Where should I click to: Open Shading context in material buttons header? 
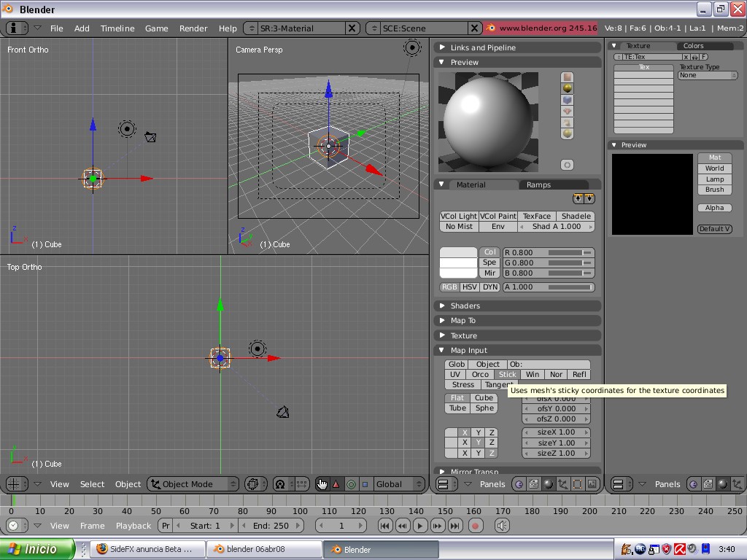click(x=549, y=484)
